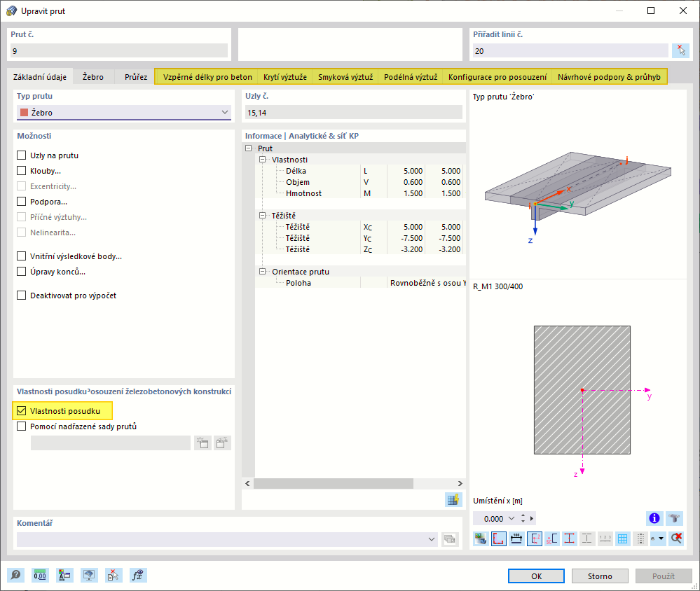Open the printer options dropdown arrow
This screenshot has height=591, width=700.
661,538
